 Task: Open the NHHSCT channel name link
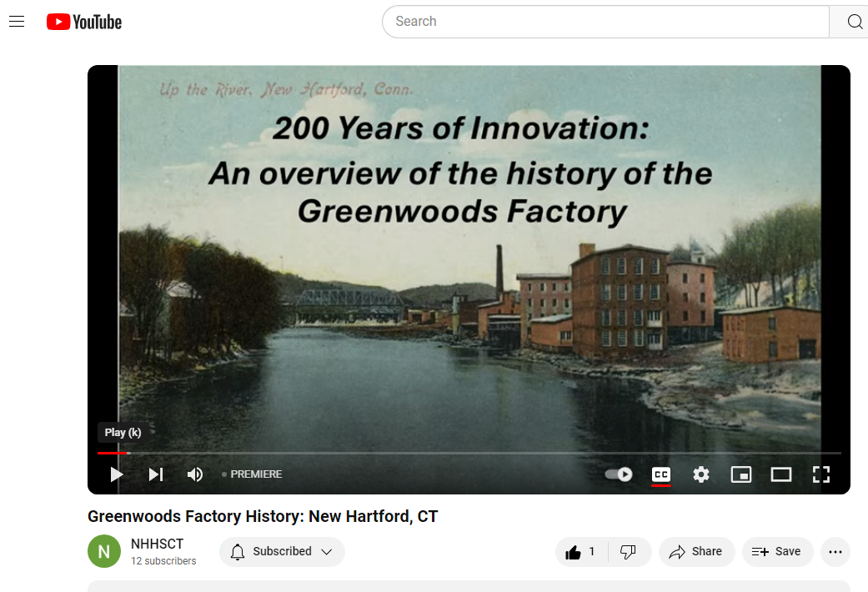pyautogui.click(x=157, y=544)
